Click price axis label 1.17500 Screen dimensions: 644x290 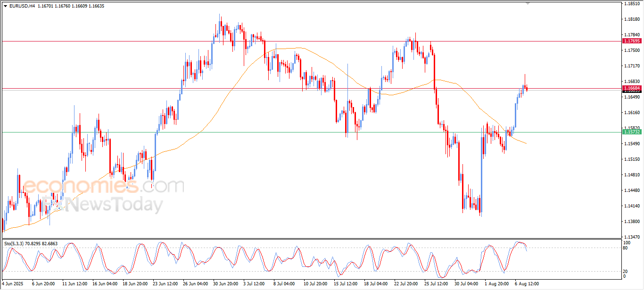point(632,50)
